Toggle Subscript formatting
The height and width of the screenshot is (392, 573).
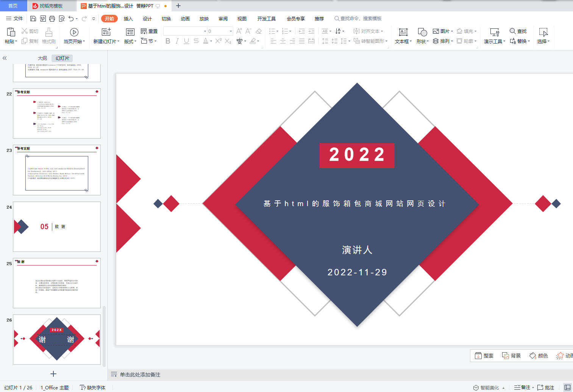pyautogui.click(x=228, y=41)
